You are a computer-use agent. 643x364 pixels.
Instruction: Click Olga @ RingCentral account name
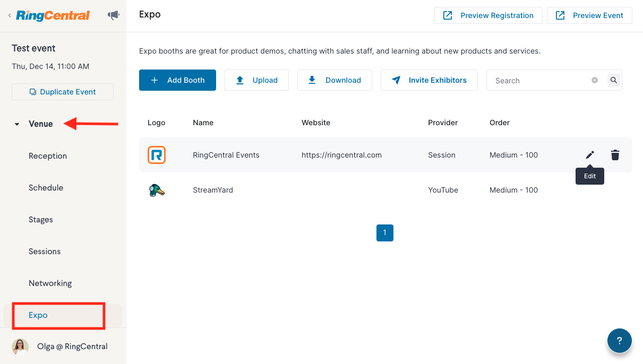click(72, 346)
